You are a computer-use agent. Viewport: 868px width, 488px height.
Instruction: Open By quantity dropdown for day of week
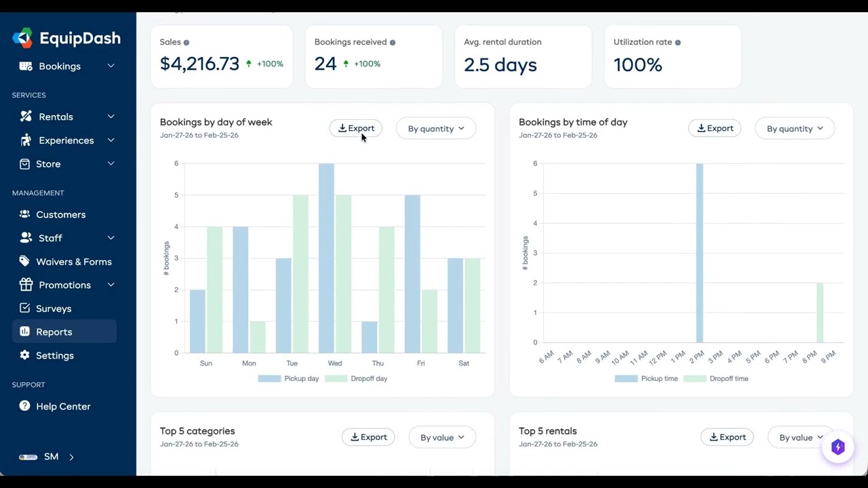436,128
